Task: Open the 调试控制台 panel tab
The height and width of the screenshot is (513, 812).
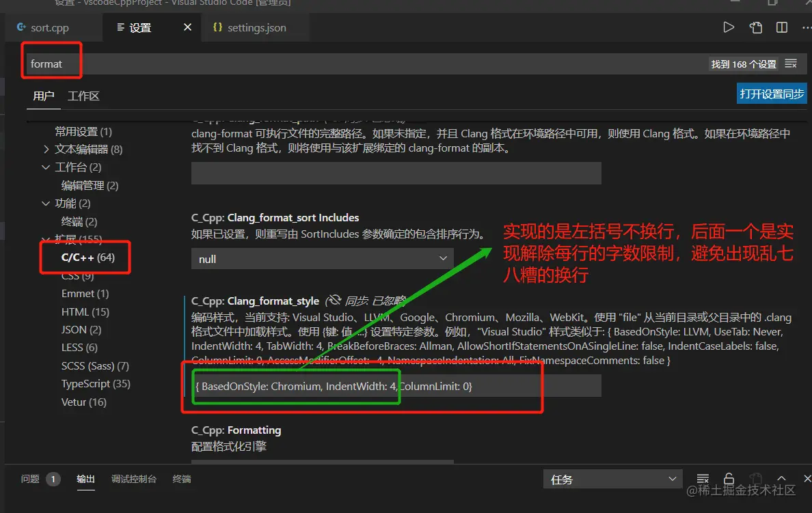Action: [133, 479]
